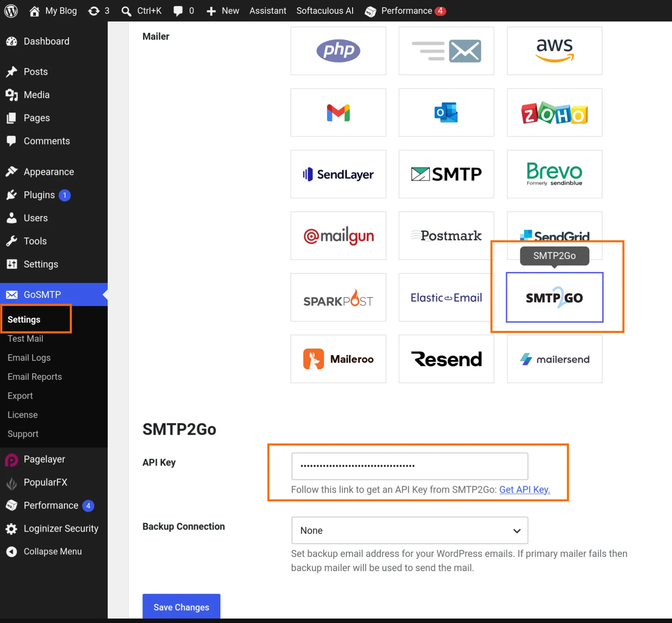The image size is (672, 623).
Task: Open WordPress Settings in sidebar
Action: coord(54,264)
